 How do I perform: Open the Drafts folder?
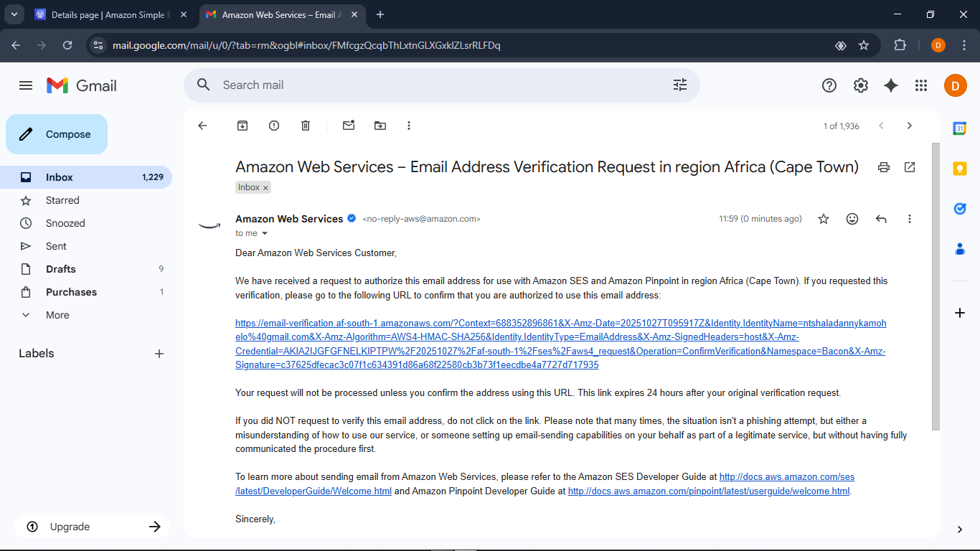click(60, 269)
